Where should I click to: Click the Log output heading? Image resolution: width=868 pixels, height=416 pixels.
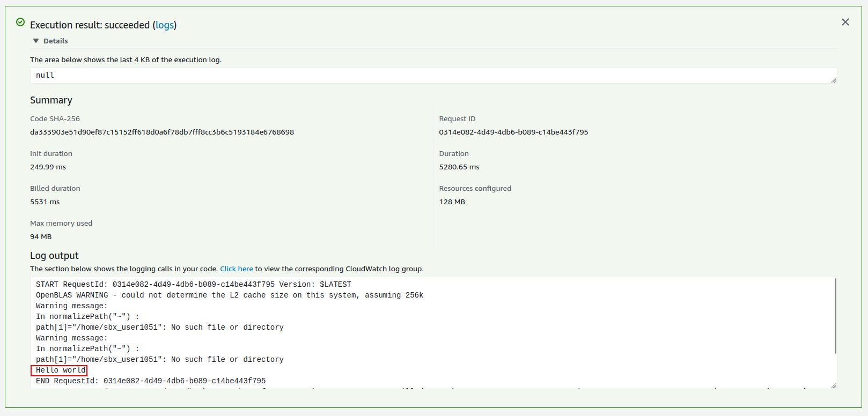54,256
